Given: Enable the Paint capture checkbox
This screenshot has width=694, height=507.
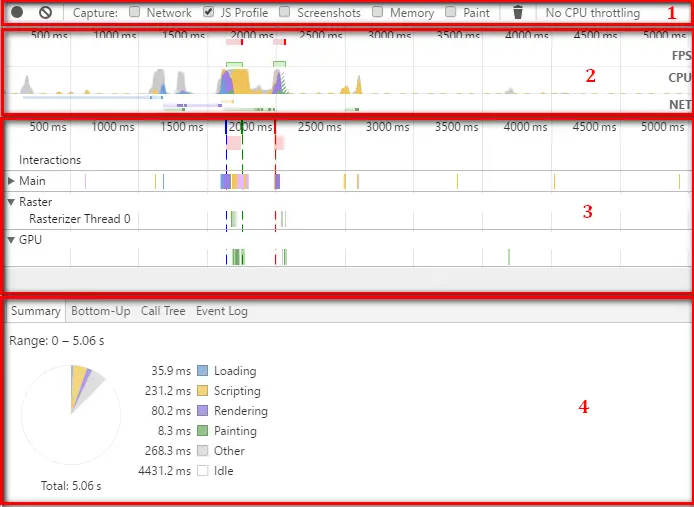Looking at the screenshot, I should click(x=451, y=12).
